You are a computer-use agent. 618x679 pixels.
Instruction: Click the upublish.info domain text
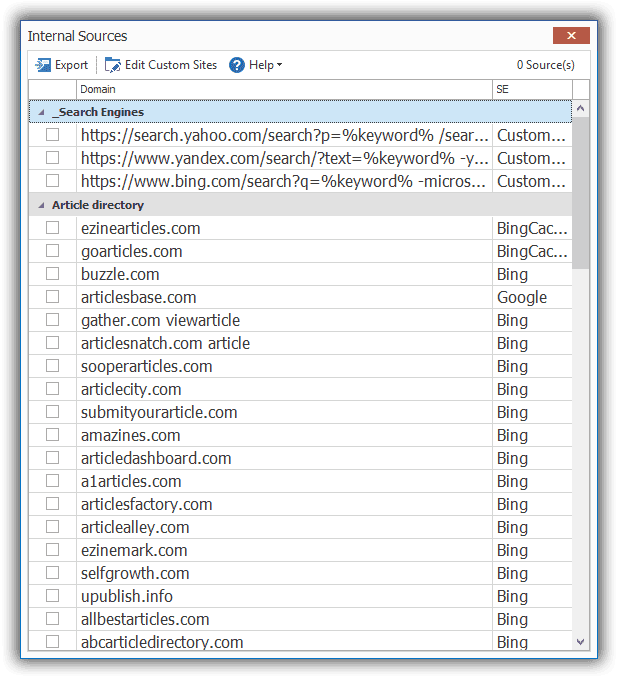127,596
